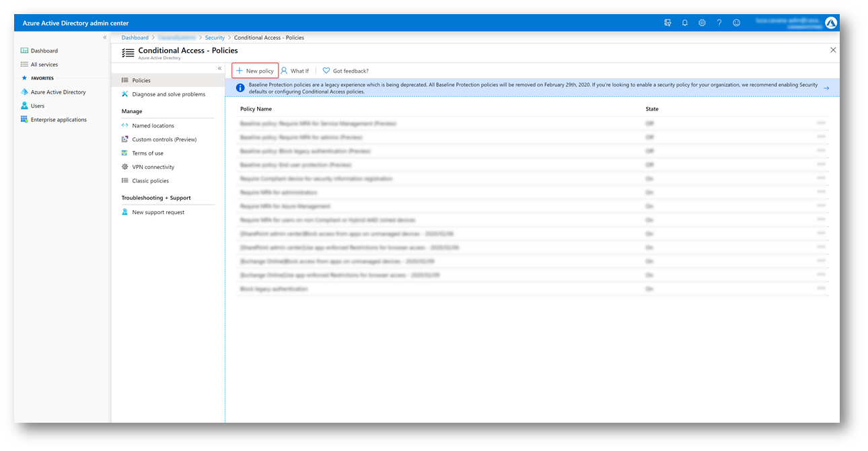Click the What If person icon
Viewport: 868px width, 451px height.
[x=284, y=71]
